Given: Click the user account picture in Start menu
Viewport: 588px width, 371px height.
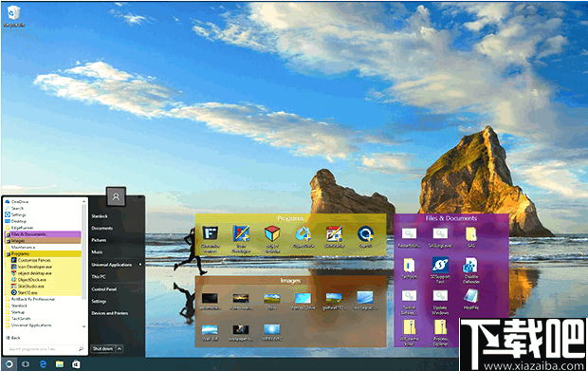Looking at the screenshot, I should pos(116,196).
